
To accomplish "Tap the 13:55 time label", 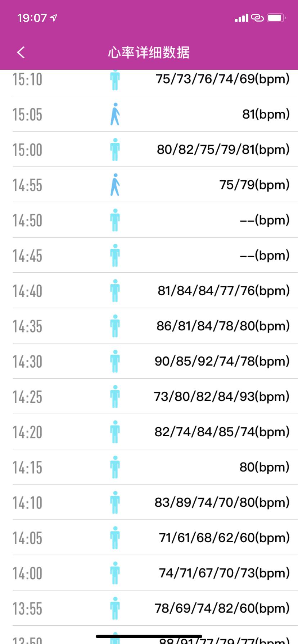I will [27, 608].
